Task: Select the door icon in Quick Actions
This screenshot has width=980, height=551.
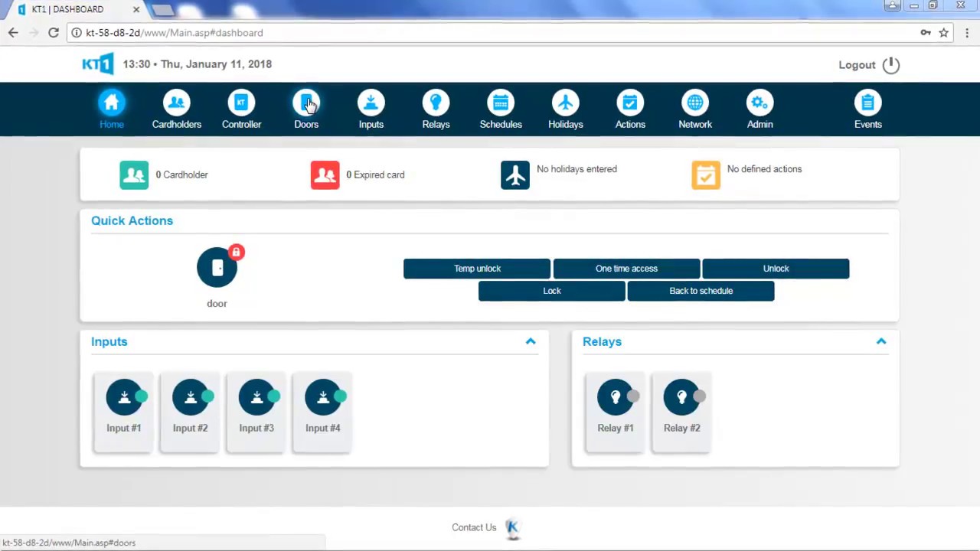Action: pyautogui.click(x=217, y=267)
